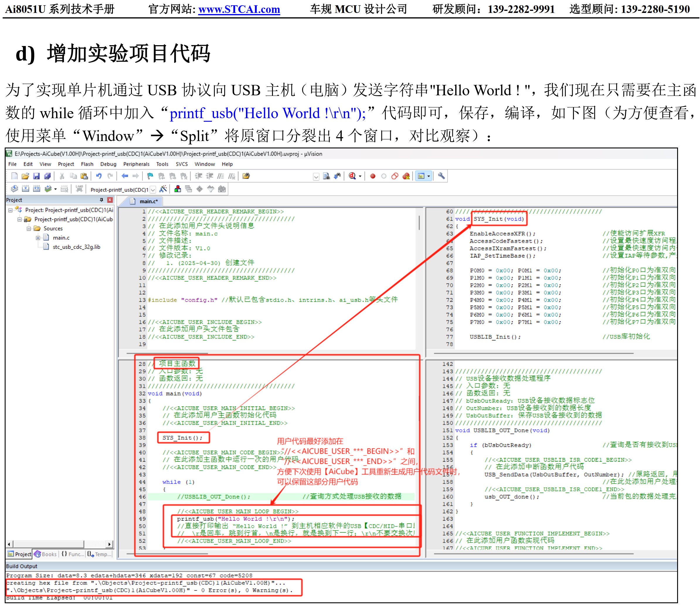Start a debug session with the magnifier d icon

tap(352, 176)
